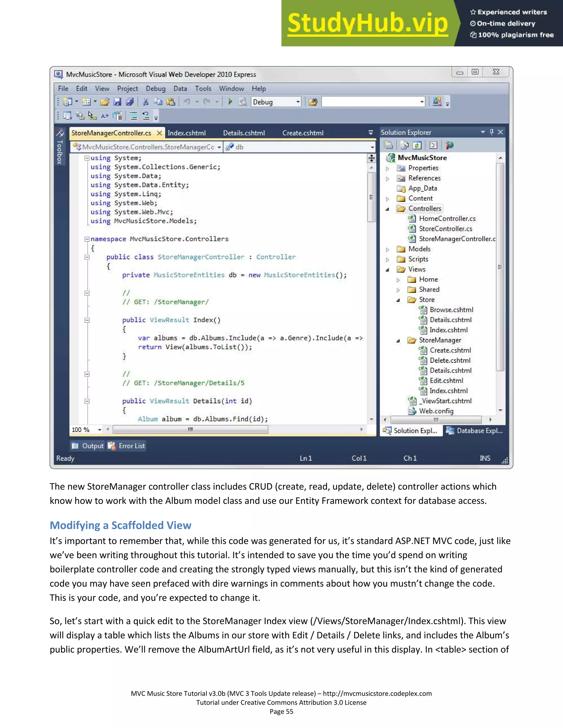The width and height of the screenshot is (563, 728).
Task: Open the Database Explorer tab
Action: point(474,431)
